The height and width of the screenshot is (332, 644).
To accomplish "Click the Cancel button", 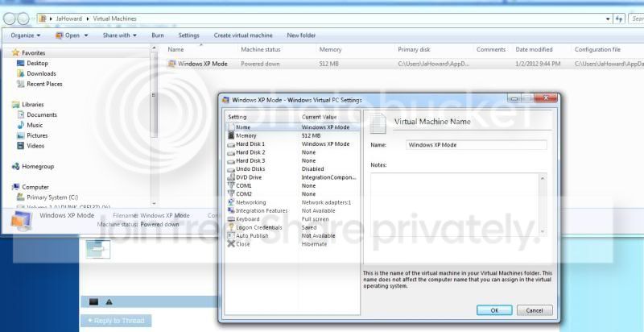I will pos(535,310).
